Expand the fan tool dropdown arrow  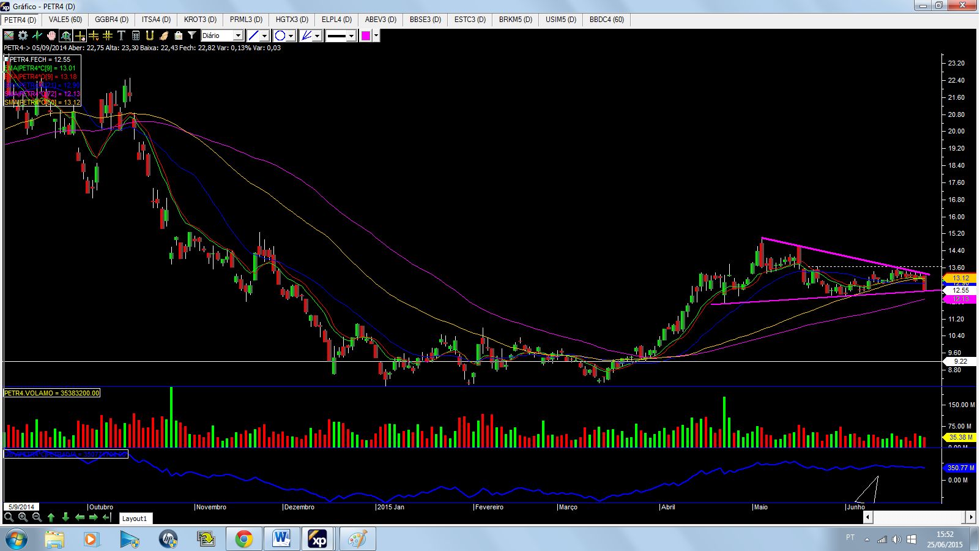click(x=317, y=36)
